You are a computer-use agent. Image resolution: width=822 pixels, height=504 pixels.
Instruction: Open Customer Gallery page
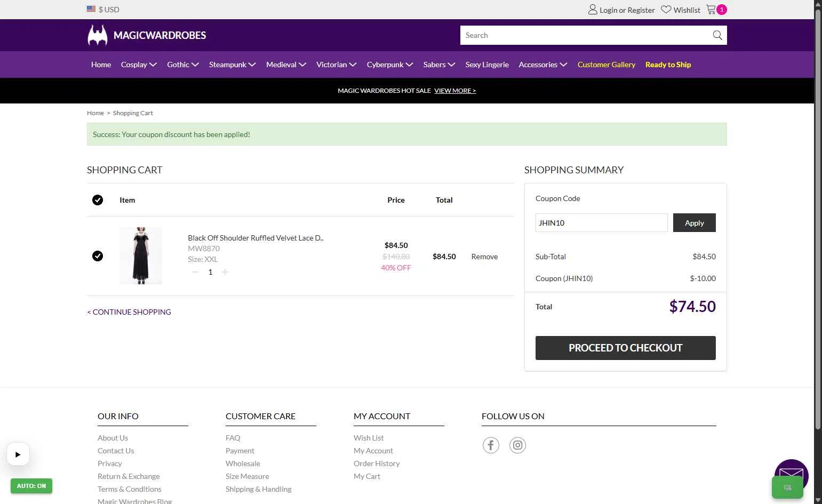tap(606, 65)
